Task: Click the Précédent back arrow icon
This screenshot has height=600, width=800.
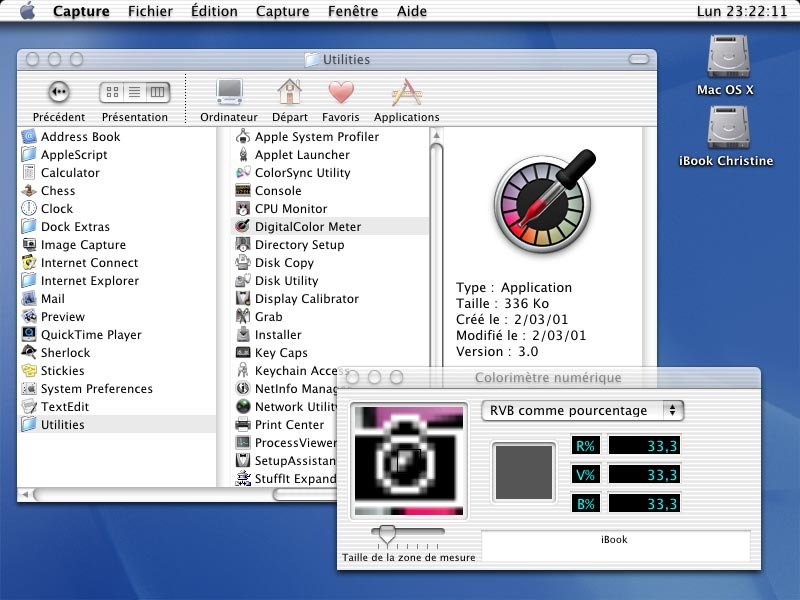Action: point(59,92)
